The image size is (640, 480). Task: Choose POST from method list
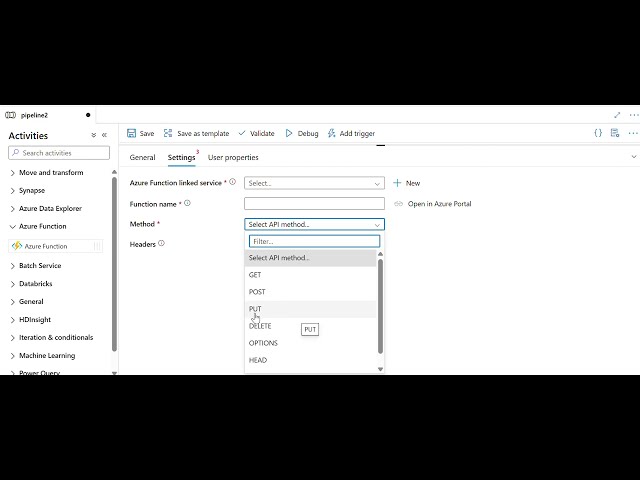click(x=310, y=292)
